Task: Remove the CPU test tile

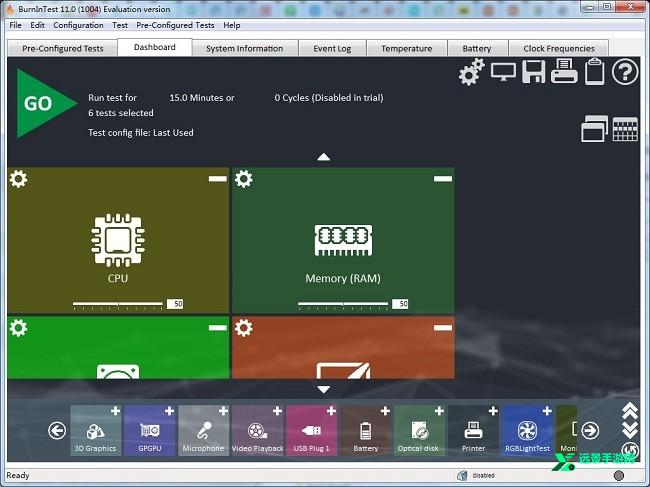Action: click(217, 178)
